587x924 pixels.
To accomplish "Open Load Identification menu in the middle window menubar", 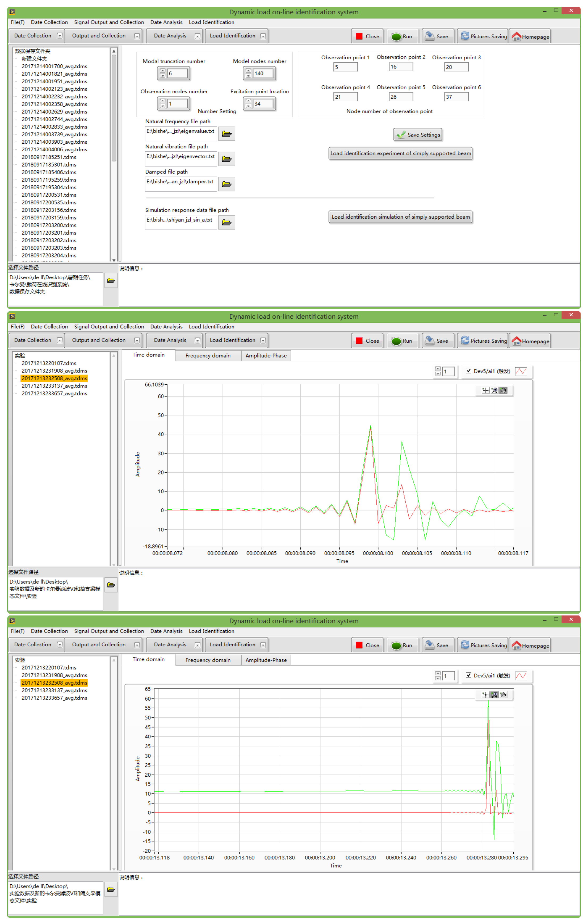I will point(211,327).
